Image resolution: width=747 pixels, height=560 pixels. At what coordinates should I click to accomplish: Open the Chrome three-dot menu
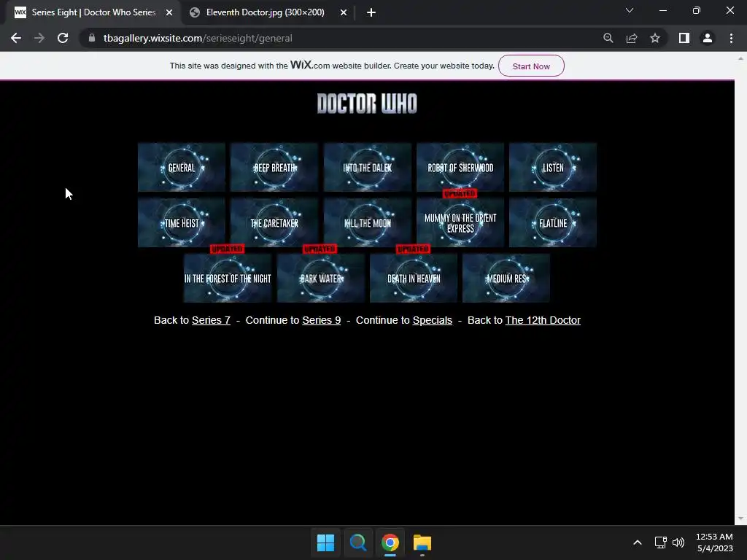click(x=731, y=38)
